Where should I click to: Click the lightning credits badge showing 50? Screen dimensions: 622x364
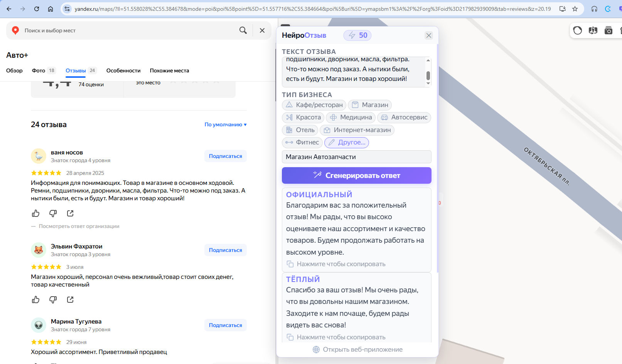click(357, 35)
